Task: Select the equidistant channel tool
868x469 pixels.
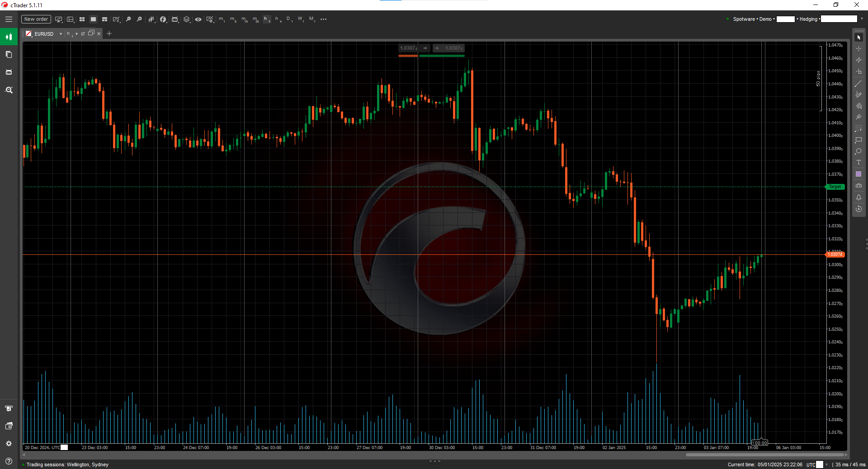Action: [859, 106]
